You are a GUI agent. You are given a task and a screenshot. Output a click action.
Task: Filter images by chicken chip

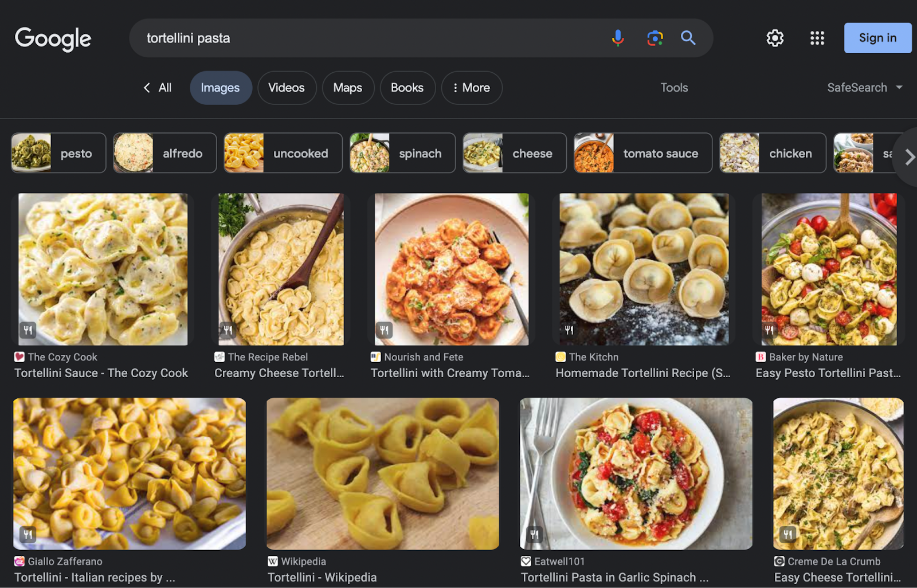click(x=773, y=153)
